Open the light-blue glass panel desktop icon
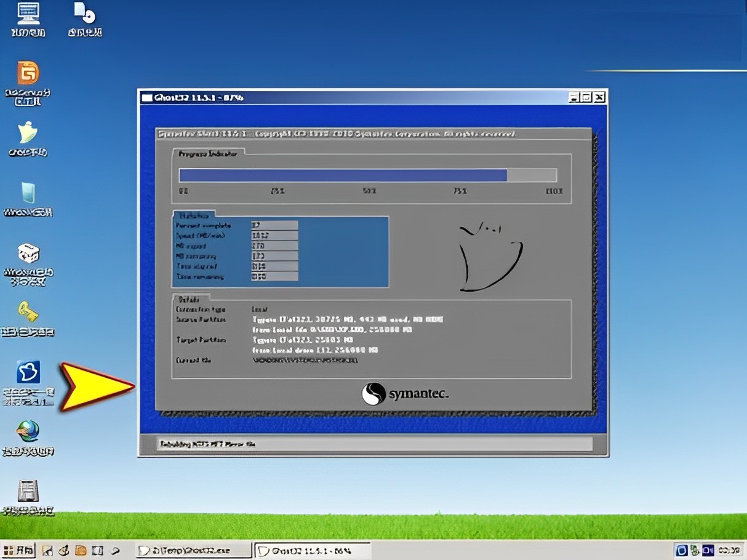The image size is (747, 560). [28, 193]
